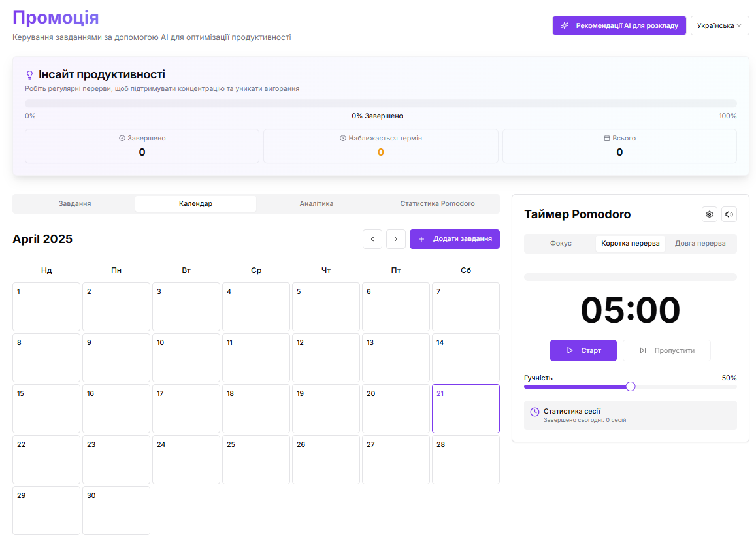
Task: Go to next month with right chevron
Action: (396, 239)
